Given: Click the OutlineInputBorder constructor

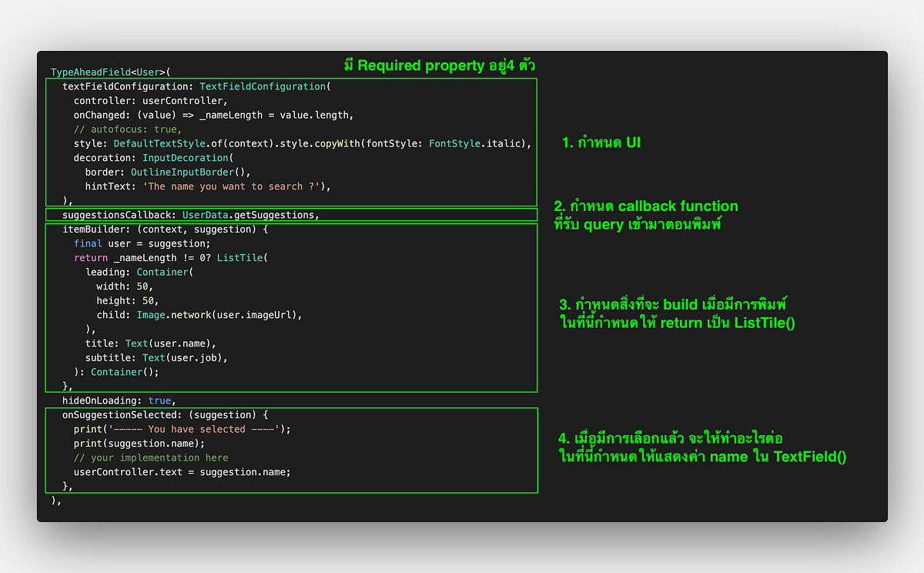Looking at the screenshot, I should point(181,172).
